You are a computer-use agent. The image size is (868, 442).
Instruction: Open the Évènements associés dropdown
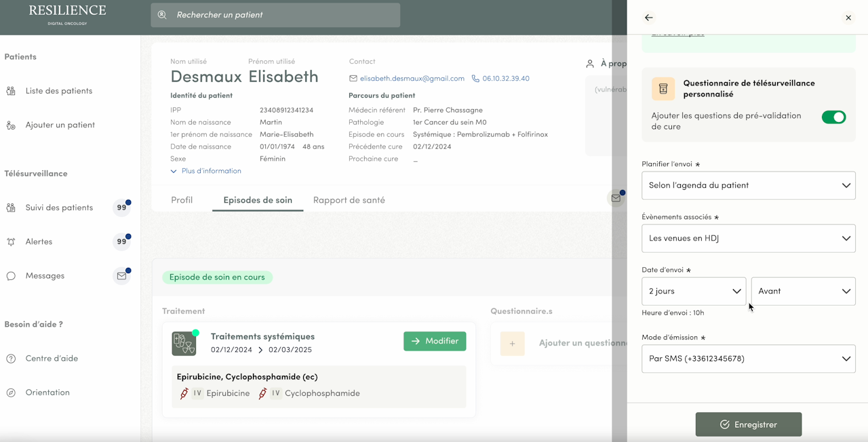point(748,239)
